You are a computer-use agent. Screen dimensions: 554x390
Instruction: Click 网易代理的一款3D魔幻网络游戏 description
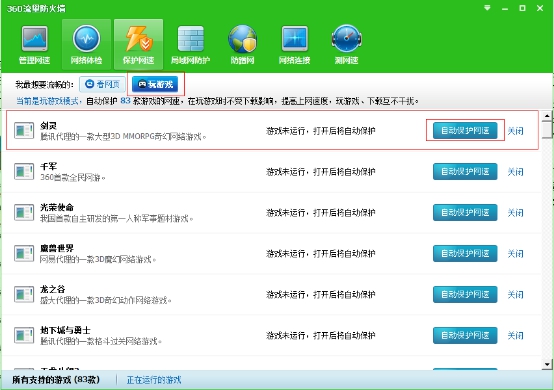click(x=98, y=260)
